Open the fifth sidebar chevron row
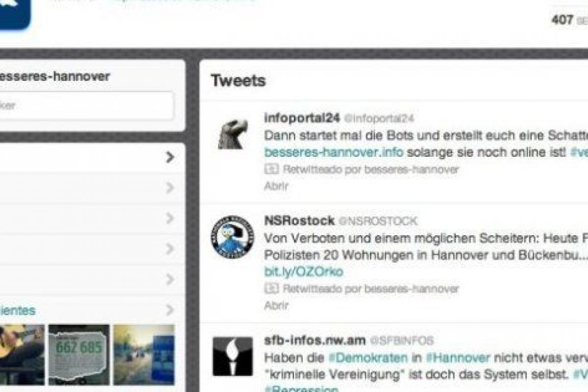The image size is (588, 392). click(x=170, y=280)
